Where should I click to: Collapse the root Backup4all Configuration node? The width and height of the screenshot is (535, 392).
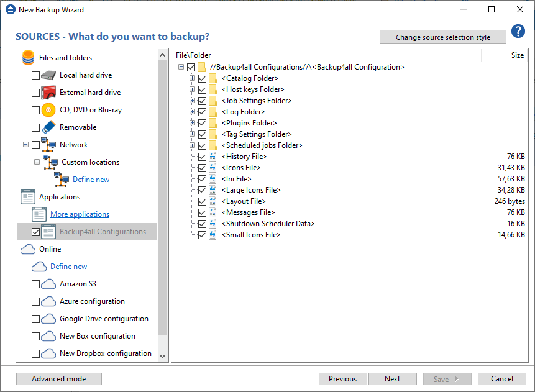[x=181, y=67]
